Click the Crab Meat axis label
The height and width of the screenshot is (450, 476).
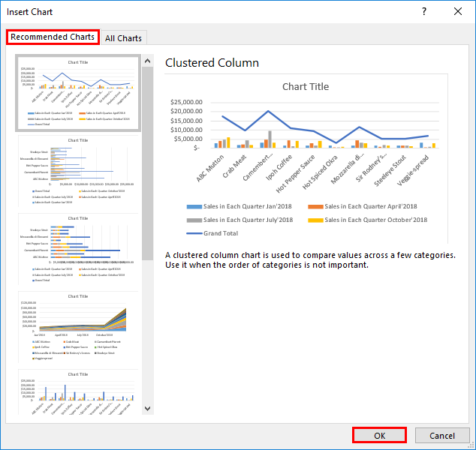pyautogui.click(x=234, y=166)
